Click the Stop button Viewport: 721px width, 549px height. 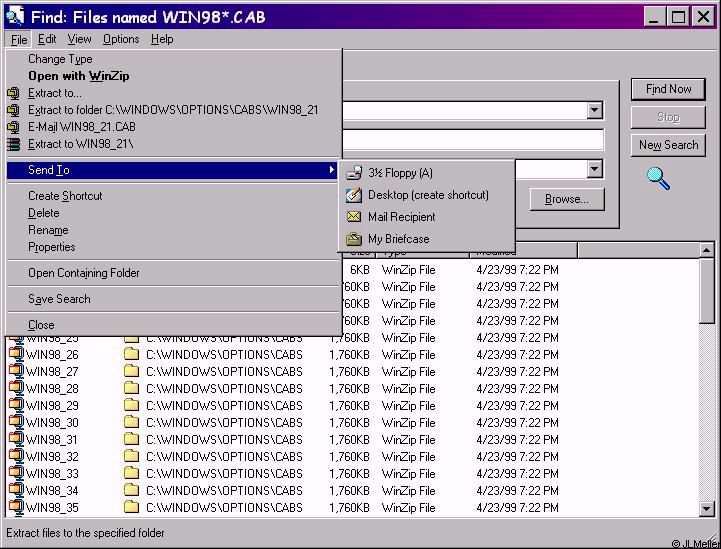tap(668, 117)
